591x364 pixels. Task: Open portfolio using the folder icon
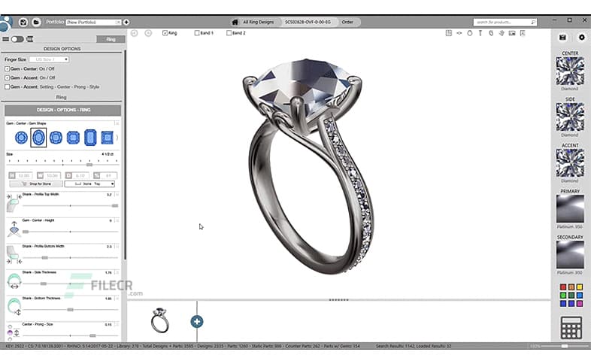click(36, 23)
